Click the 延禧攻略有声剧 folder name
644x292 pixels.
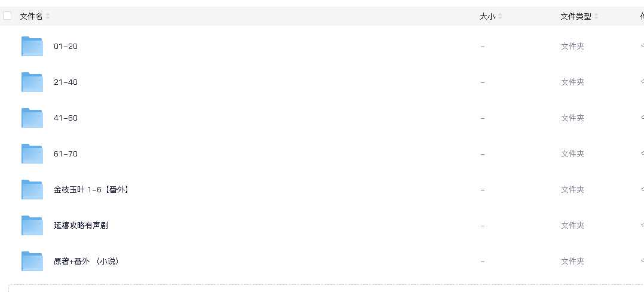click(81, 226)
